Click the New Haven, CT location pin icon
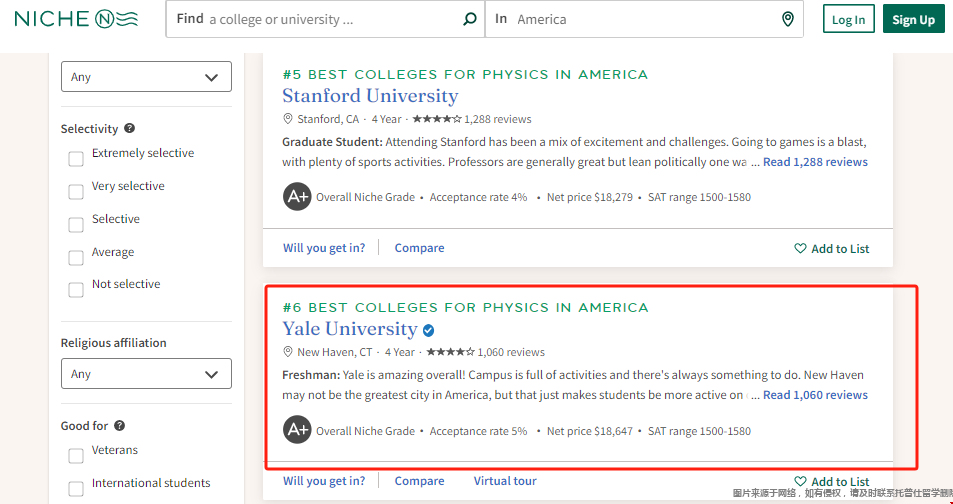 [x=288, y=351]
